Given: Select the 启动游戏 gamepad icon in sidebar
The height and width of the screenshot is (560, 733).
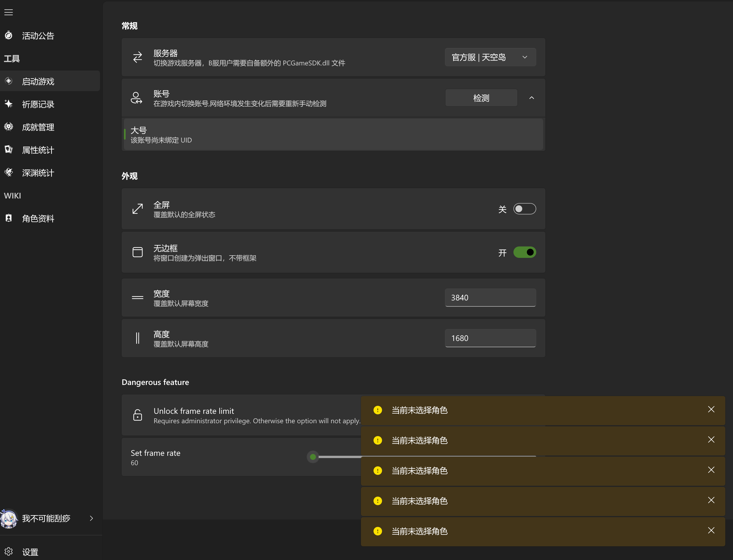Looking at the screenshot, I should pyautogui.click(x=9, y=81).
